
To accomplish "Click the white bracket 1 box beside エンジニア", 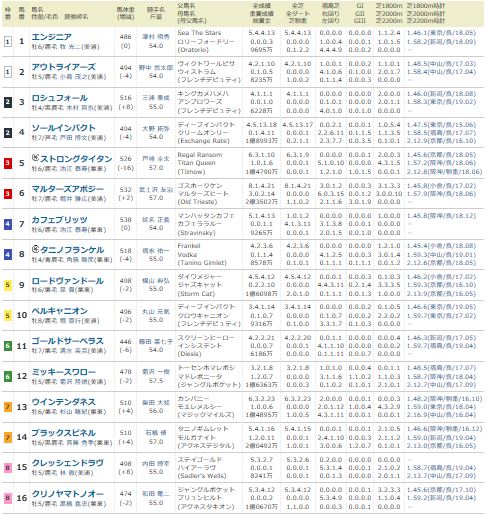I will (7, 42).
